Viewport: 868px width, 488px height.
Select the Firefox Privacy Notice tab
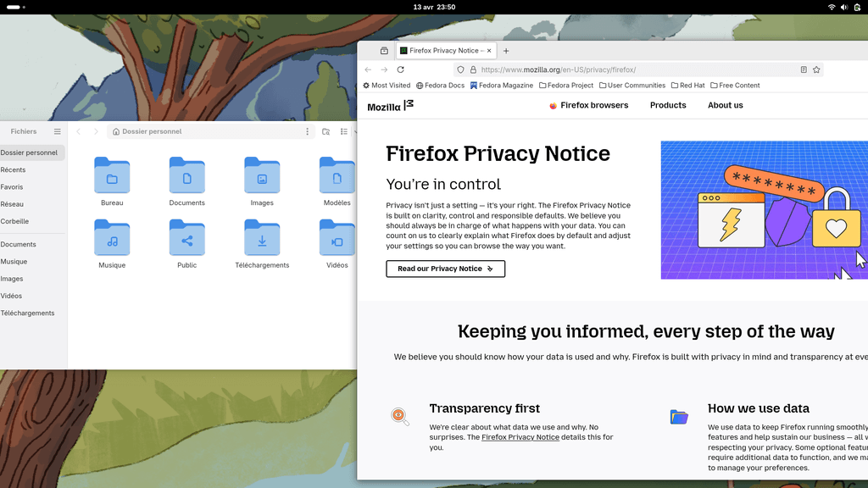coord(446,50)
